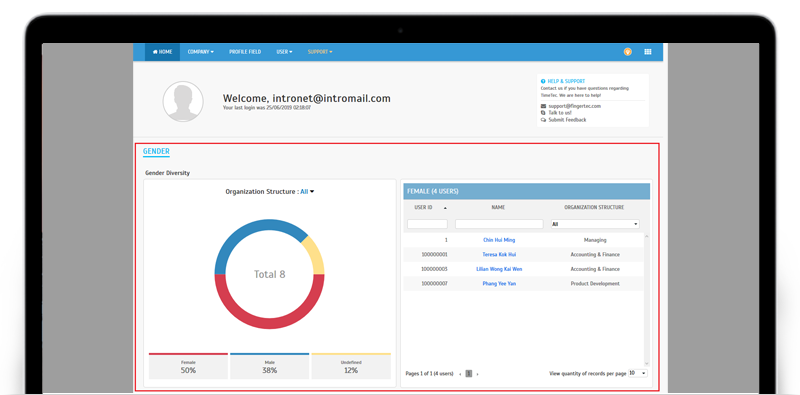The height and width of the screenshot is (395, 800).
Task: Open the Company dropdown menu
Action: 201,52
